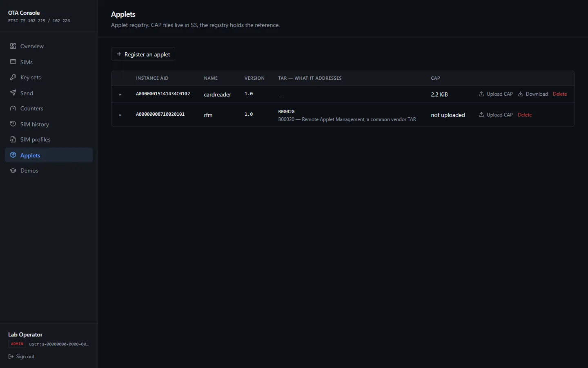Click the user ID text
Viewport: 588px width, 368px height.
(59, 344)
